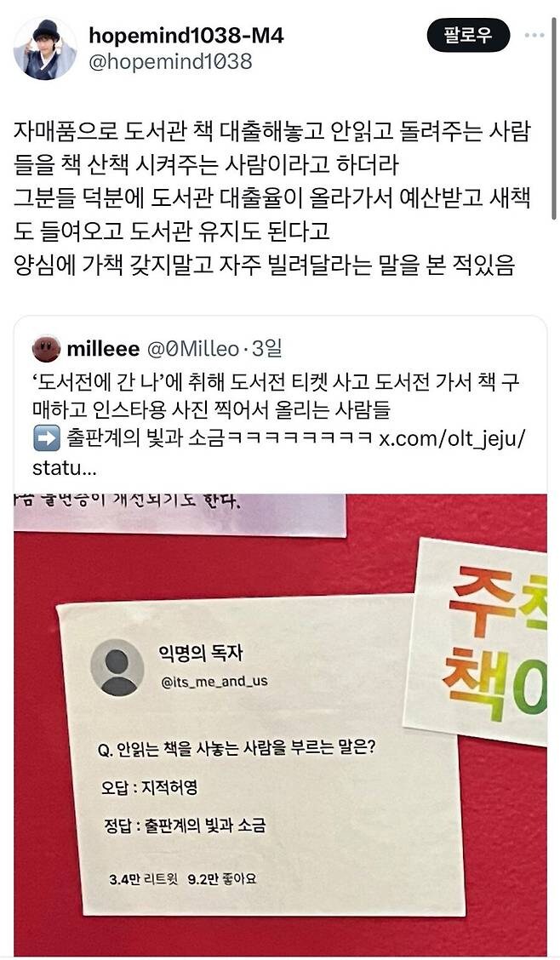Click the main tweet's text body
Screen dimensions: 560x960
[271, 198]
